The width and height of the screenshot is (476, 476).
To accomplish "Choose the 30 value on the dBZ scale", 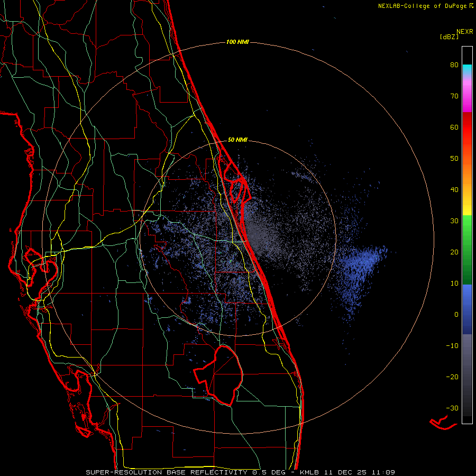I will [454, 221].
